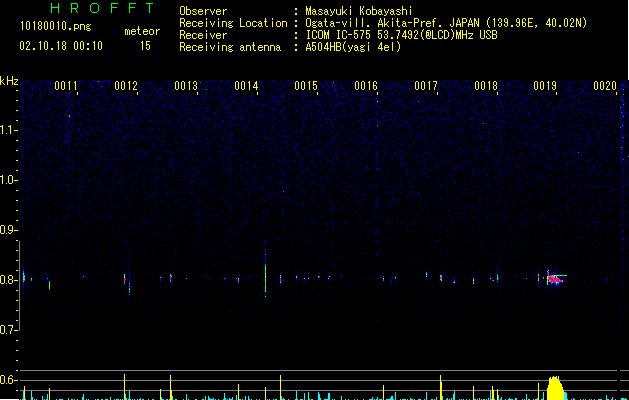Click the tall vertical echo line past 0014

[265, 268]
